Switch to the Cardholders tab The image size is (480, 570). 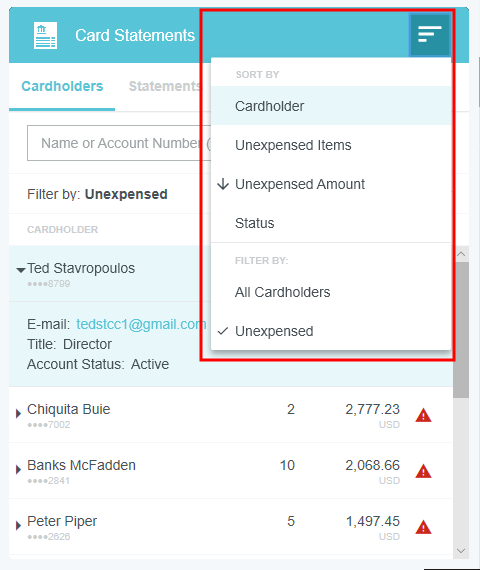[x=62, y=87]
